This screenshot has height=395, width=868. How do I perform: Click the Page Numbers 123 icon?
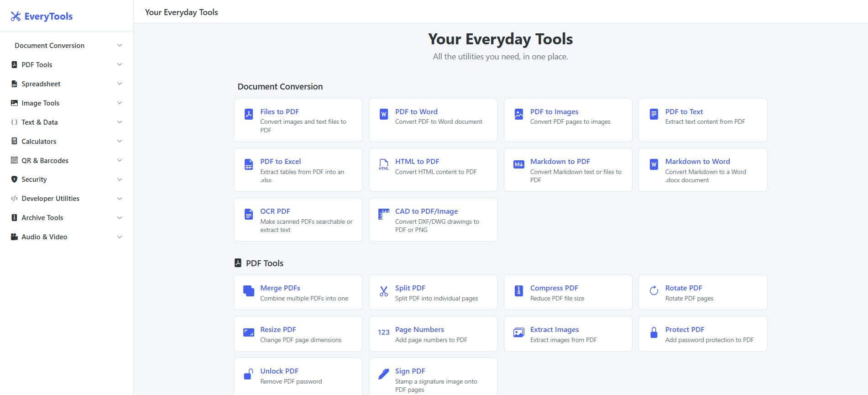pos(384,332)
